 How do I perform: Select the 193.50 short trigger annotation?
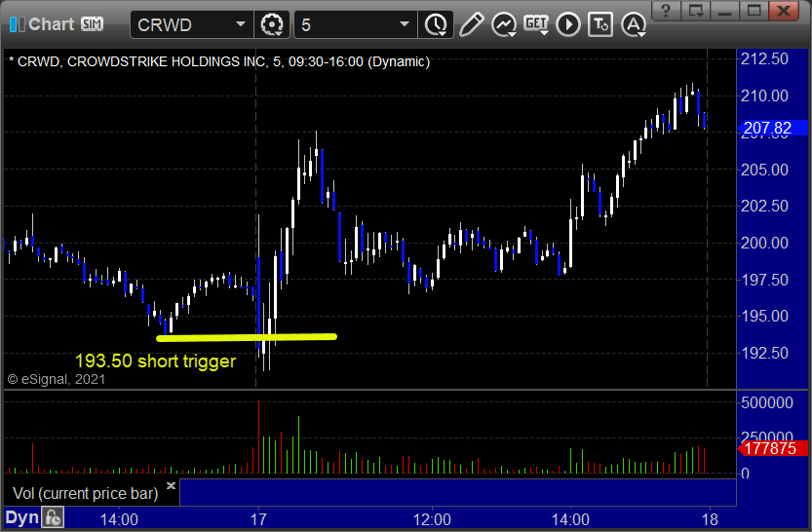[x=155, y=361]
